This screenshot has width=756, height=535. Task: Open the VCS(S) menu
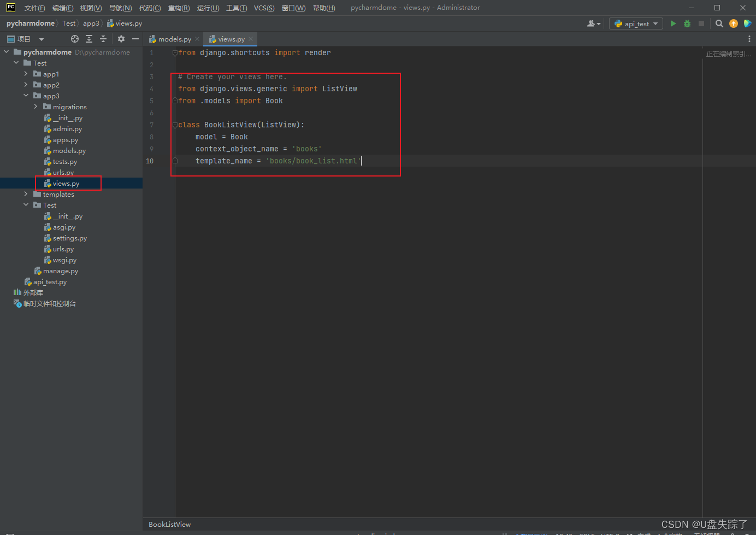point(263,8)
